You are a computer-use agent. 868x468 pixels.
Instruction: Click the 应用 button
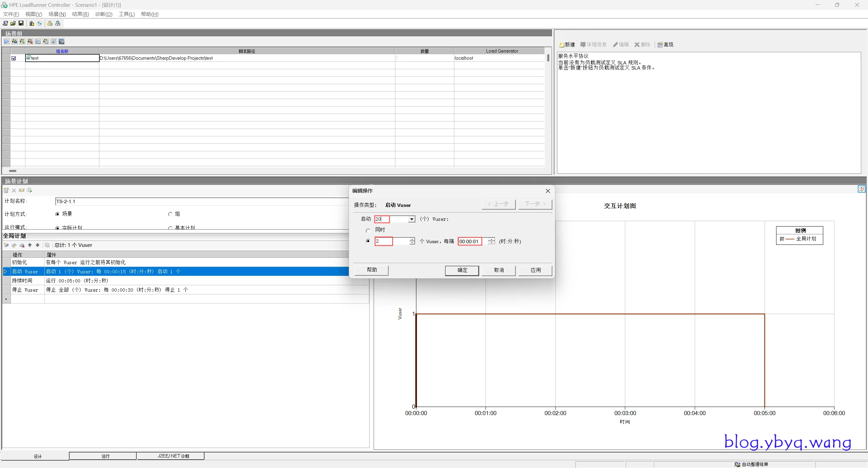tap(535, 270)
